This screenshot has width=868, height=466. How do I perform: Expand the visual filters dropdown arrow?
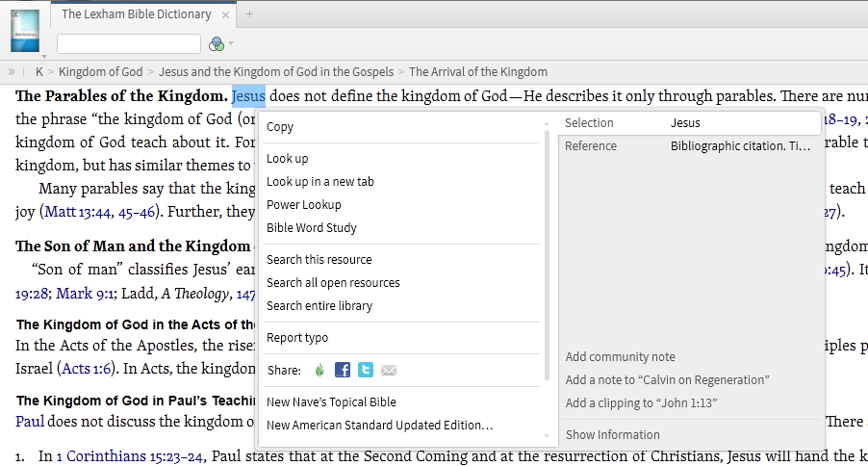[x=231, y=43]
